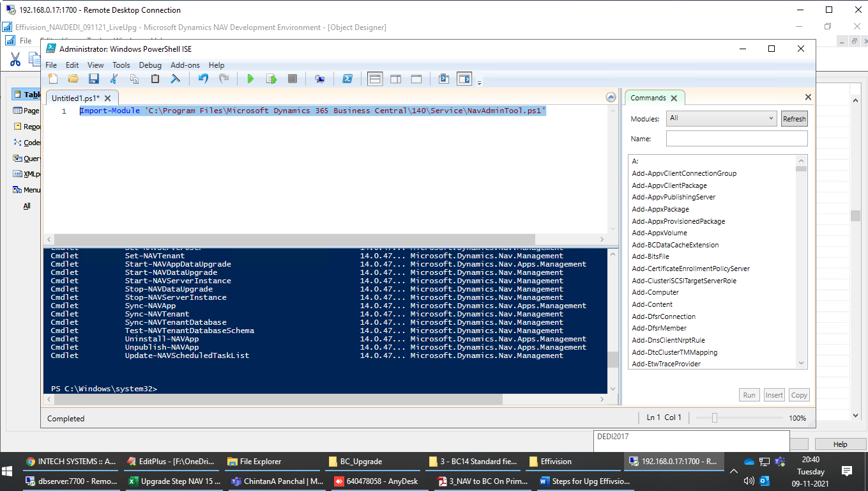Click the Save script floppy icon
This screenshot has width=868, height=491.
pyautogui.click(x=94, y=79)
